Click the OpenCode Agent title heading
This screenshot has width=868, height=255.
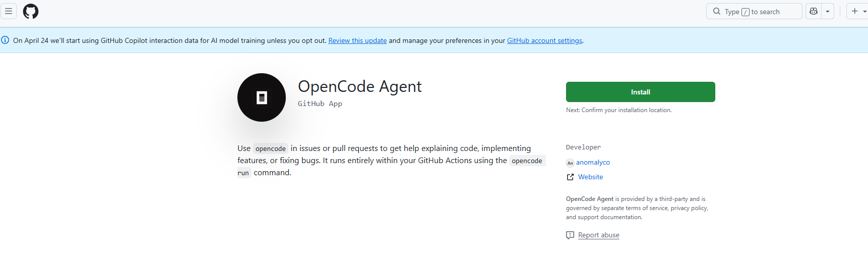coord(359,86)
